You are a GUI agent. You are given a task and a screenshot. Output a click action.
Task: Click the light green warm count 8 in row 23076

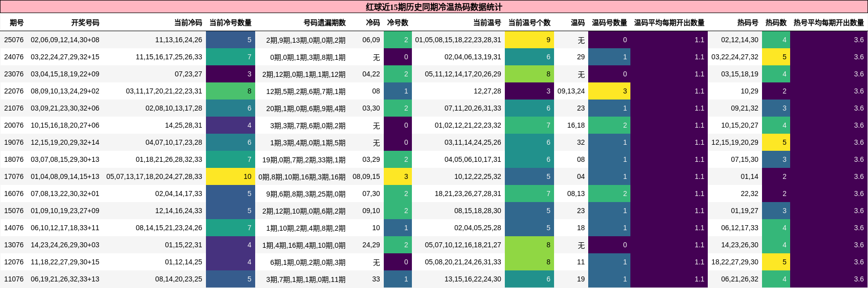(529, 74)
